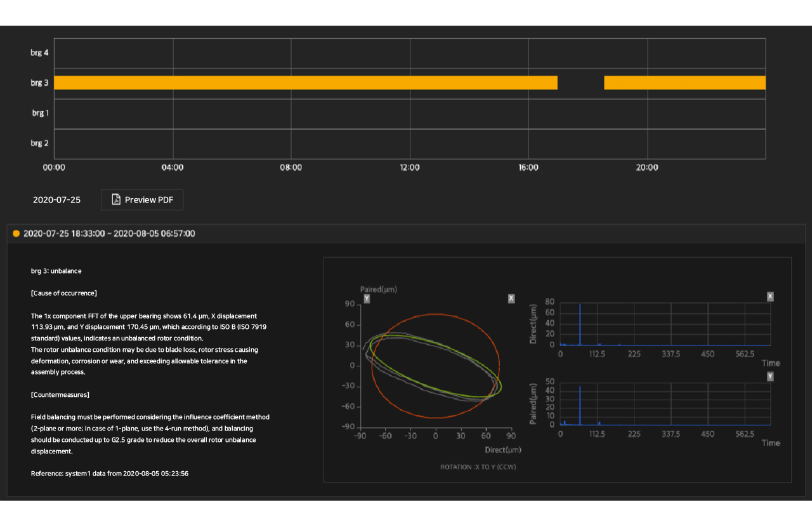Select the Y badge on the orbit plot

click(x=367, y=298)
